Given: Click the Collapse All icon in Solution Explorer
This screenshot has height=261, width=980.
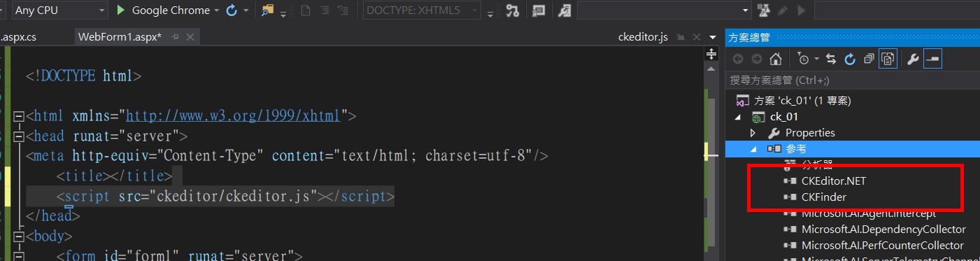Looking at the screenshot, I should [x=869, y=59].
